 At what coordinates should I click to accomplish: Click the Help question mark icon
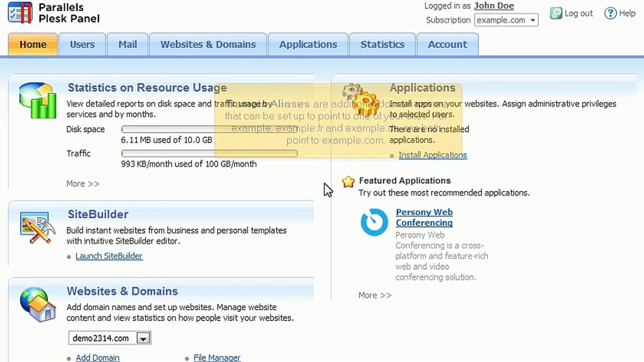coord(610,14)
